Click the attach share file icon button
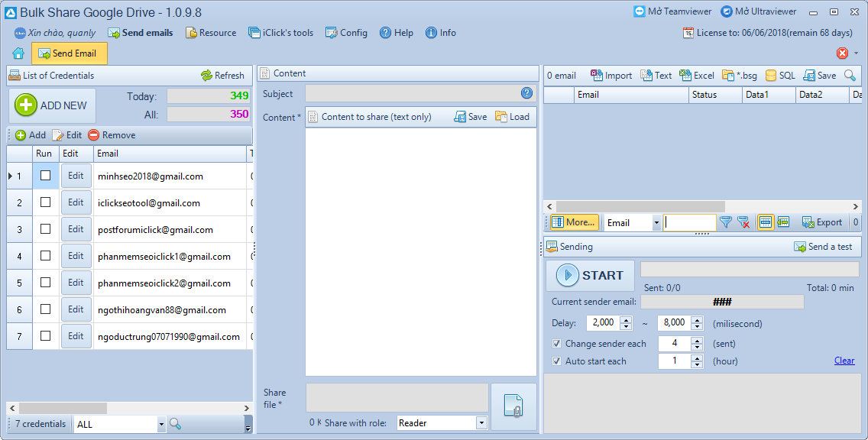 (x=513, y=406)
